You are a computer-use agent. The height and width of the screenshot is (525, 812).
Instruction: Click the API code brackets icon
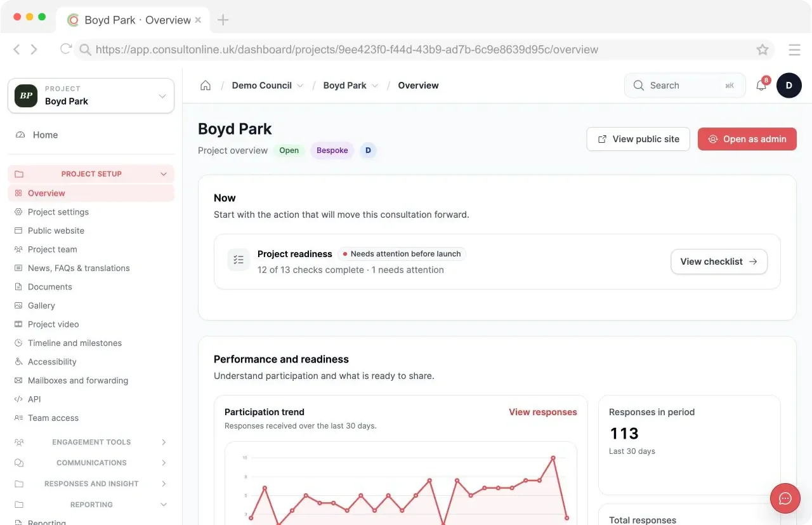[18, 399]
